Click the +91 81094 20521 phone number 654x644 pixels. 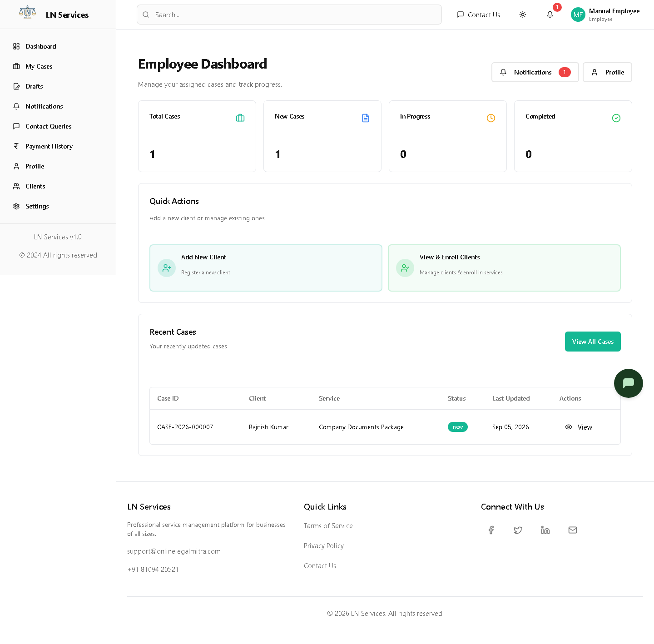tap(153, 570)
